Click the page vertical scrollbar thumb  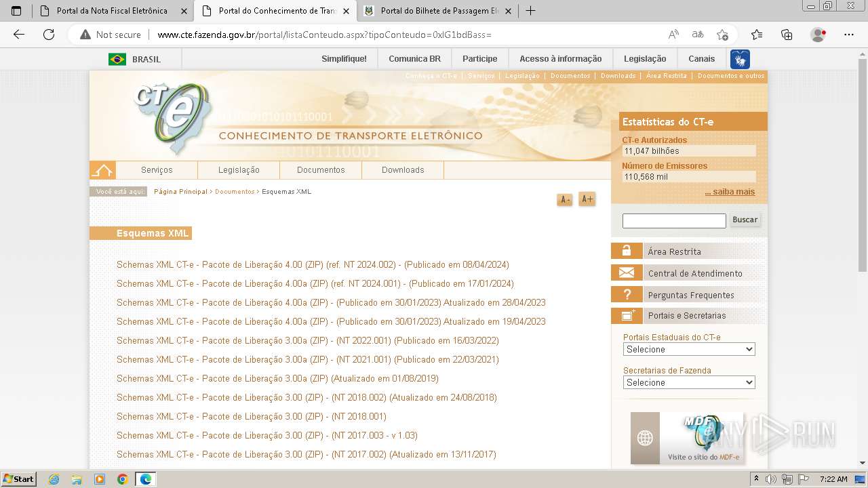pos(863,166)
